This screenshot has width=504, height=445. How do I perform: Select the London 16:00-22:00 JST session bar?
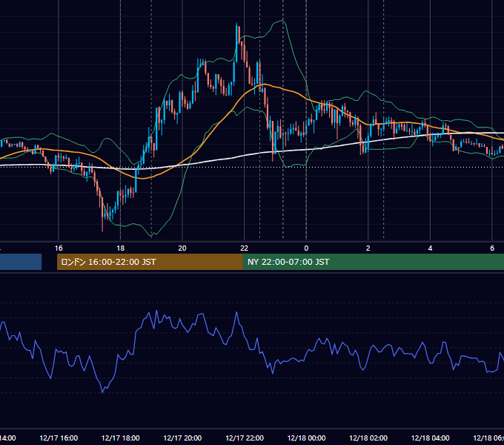150,262
